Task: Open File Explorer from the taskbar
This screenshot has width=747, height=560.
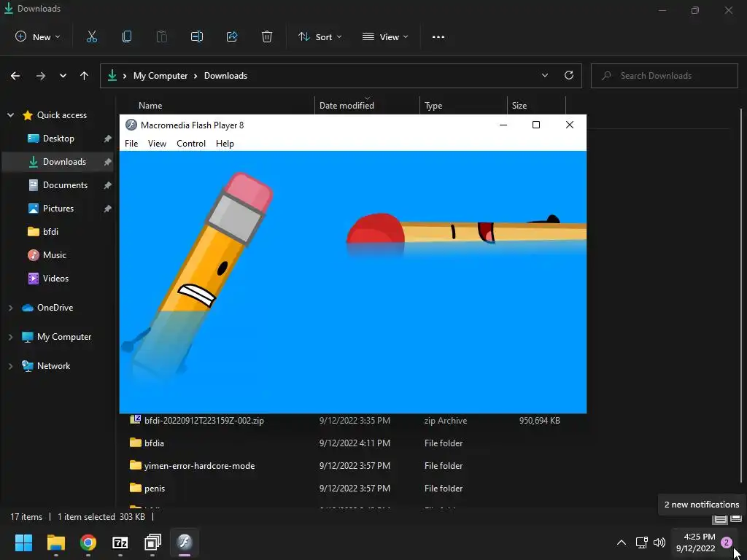Action: [55, 542]
